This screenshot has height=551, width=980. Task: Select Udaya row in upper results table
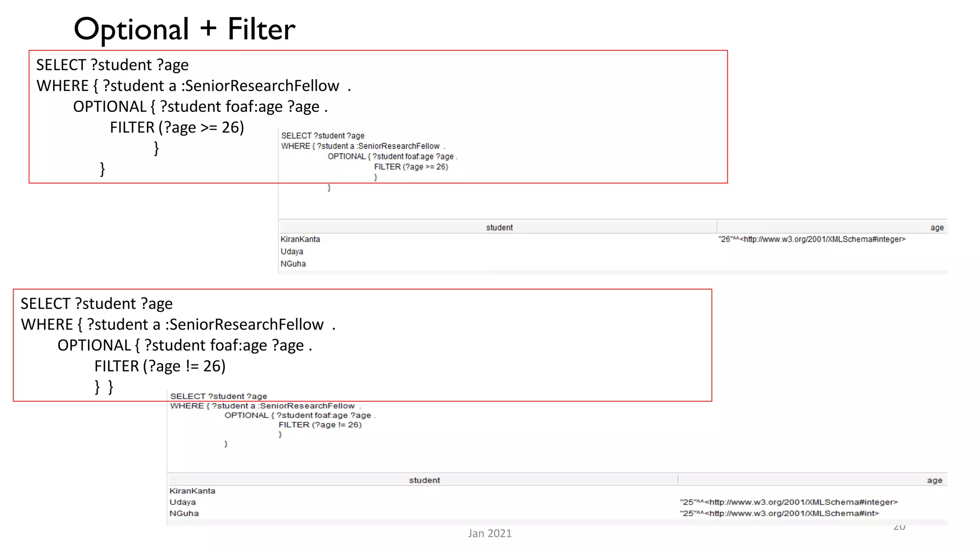click(x=613, y=252)
